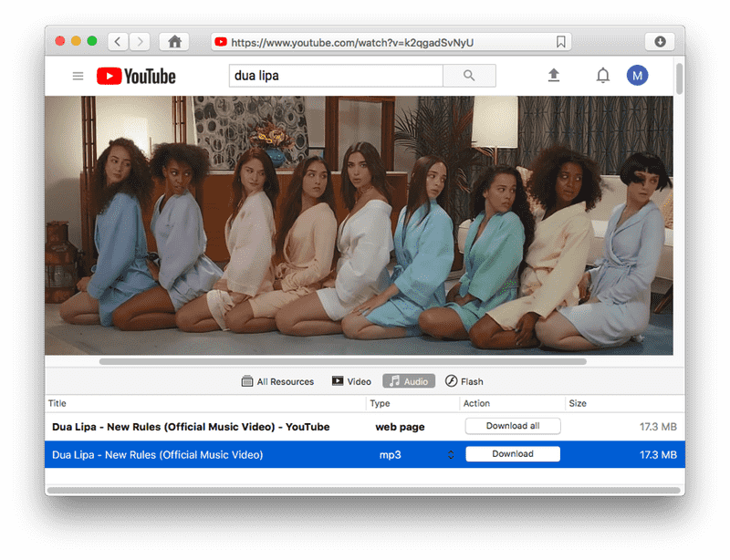This screenshot has width=730, height=560.
Task: Click the 'web page' type cell
Action: click(400, 427)
